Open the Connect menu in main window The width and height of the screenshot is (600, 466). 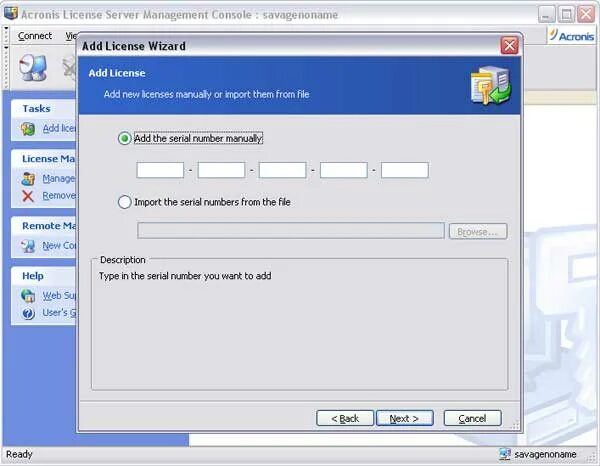point(35,36)
